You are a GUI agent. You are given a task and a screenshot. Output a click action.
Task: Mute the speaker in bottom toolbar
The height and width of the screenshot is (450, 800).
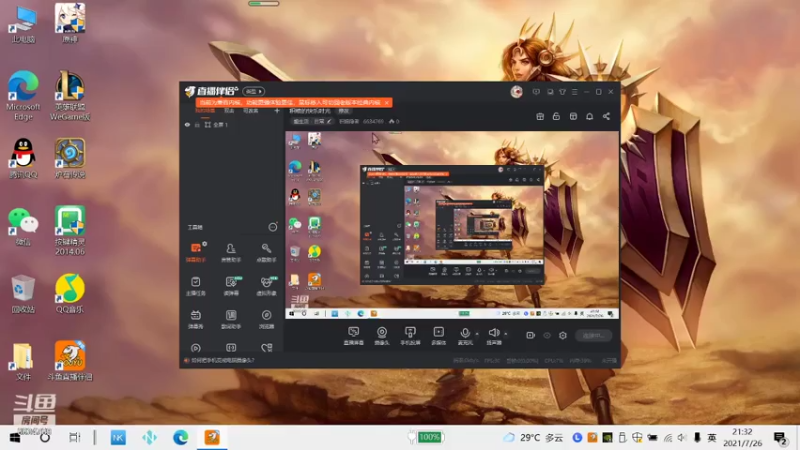click(493, 332)
